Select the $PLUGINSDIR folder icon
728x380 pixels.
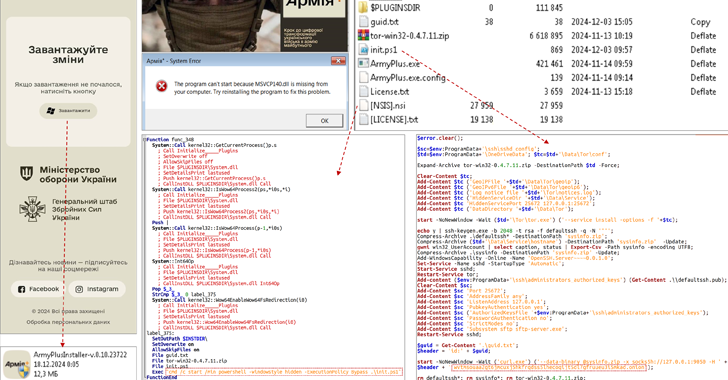click(364, 7)
